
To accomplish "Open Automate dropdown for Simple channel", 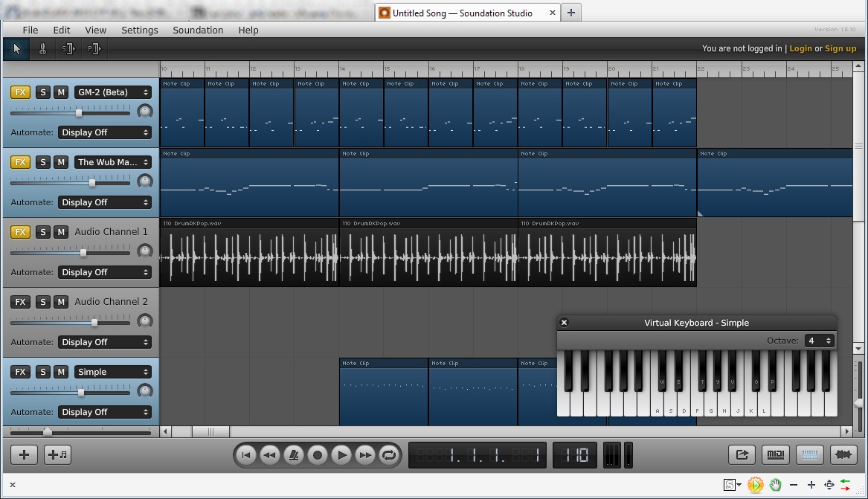I will click(x=105, y=411).
